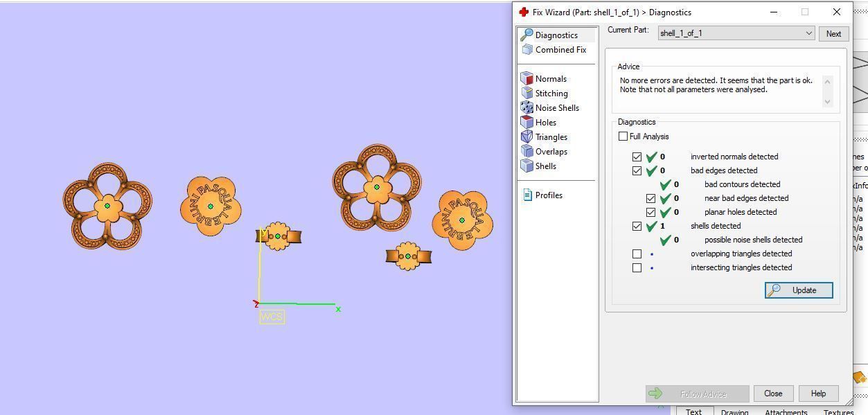
Task: Select the left five-petal ring flower part
Action: (107, 206)
